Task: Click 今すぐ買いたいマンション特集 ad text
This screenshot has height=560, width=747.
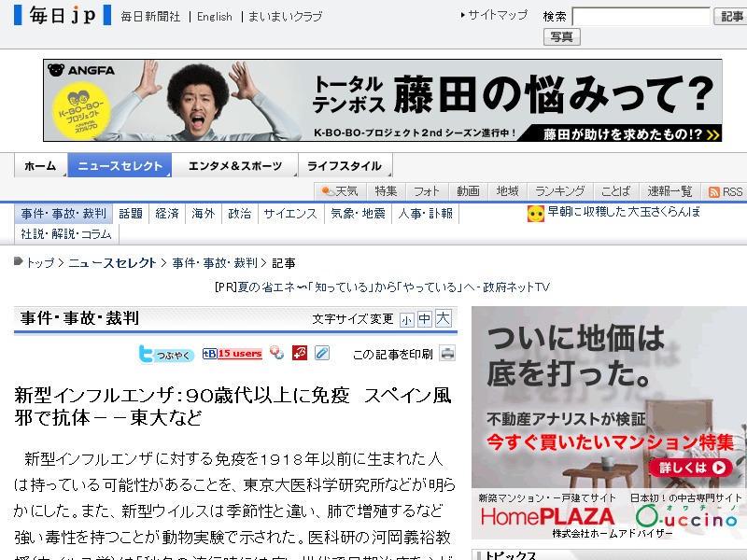Action: [x=610, y=442]
